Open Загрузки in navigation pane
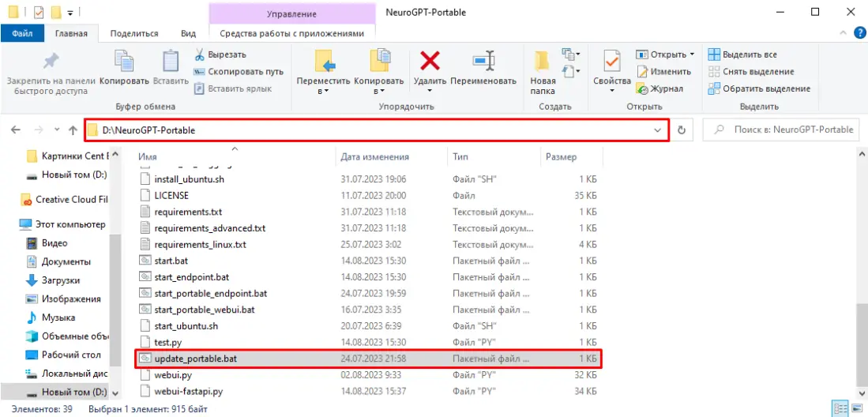 pos(54,280)
